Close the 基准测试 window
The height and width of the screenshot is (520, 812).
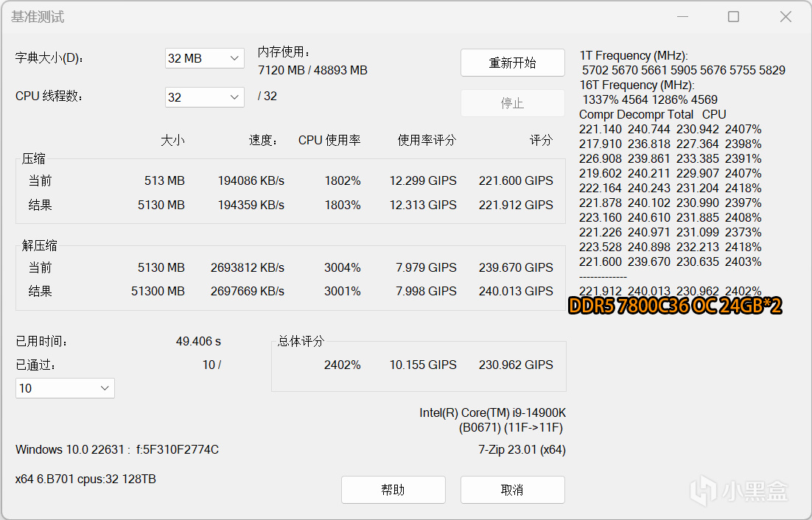coord(785,16)
